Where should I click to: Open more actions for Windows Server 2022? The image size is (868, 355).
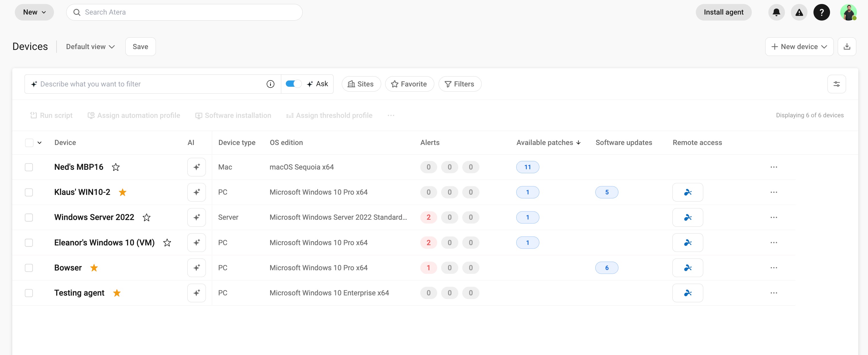(x=774, y=217)
